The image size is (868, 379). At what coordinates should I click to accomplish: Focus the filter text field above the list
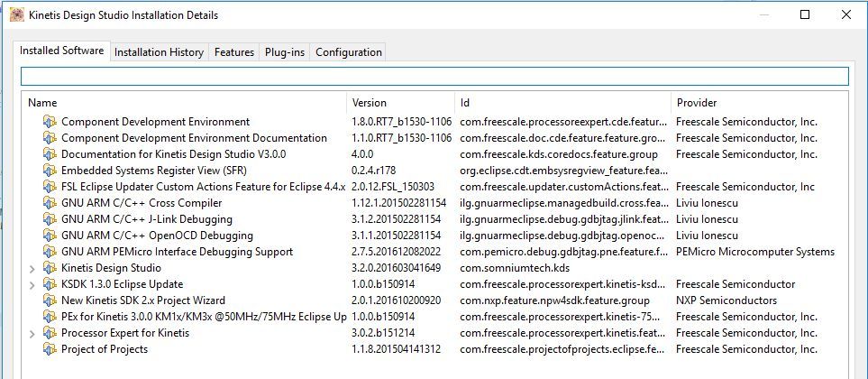click(434, 77)
